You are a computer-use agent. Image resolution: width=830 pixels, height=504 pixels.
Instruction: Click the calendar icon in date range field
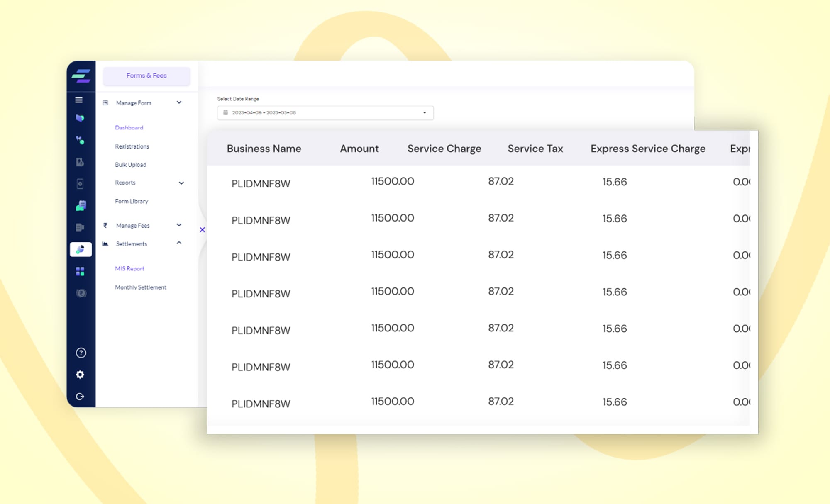226,112
